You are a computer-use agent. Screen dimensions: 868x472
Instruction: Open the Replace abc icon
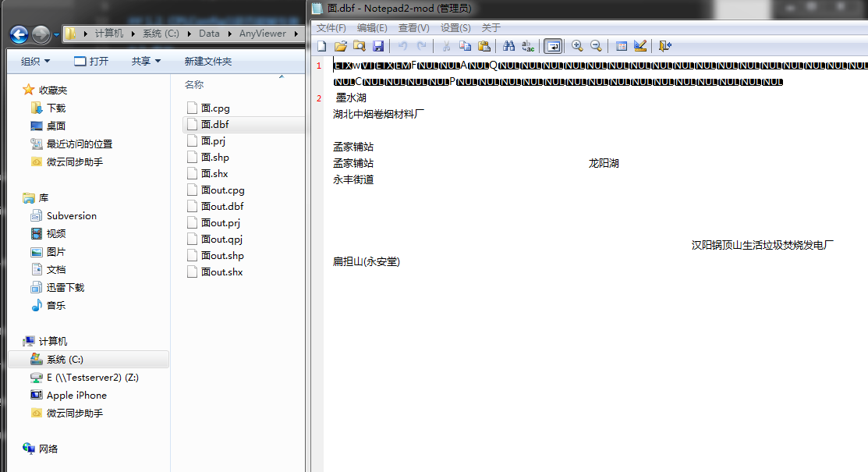[x=527, y=46]
